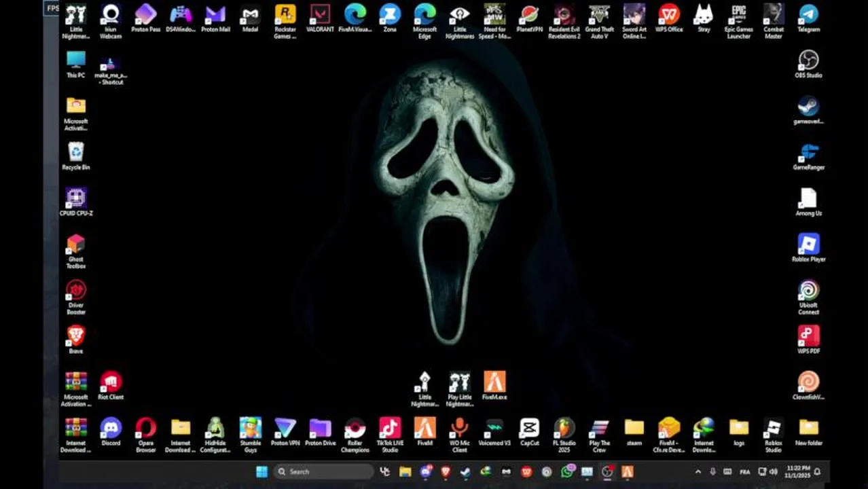The image size is (868, 489).
Task: Open the notifications bell
Action: point(818,471)
